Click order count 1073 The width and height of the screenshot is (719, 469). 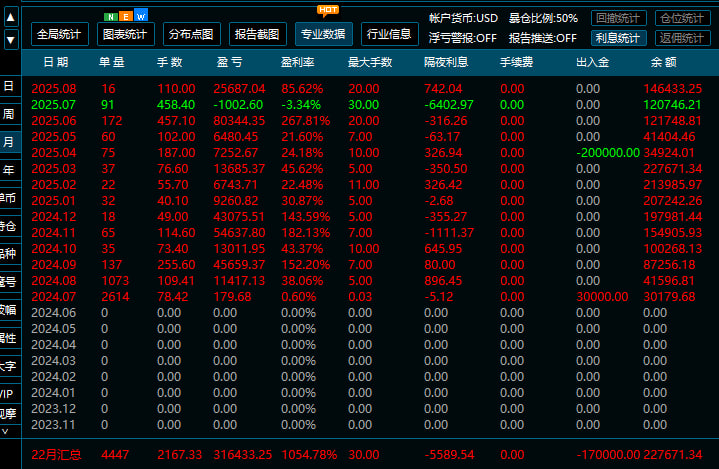click(115, 281)
